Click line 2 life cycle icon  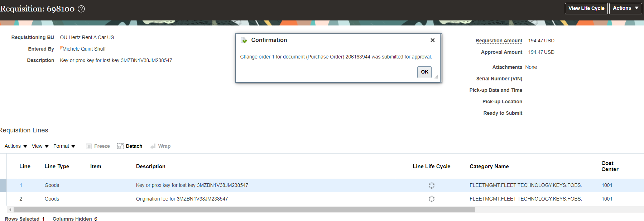coord(431,199)
